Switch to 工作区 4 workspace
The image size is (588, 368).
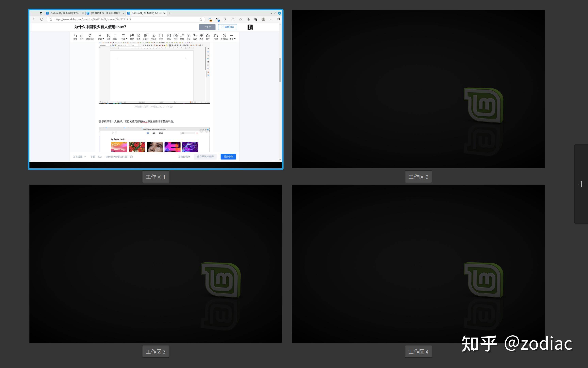pyautogui.click(x=418, y=264)
